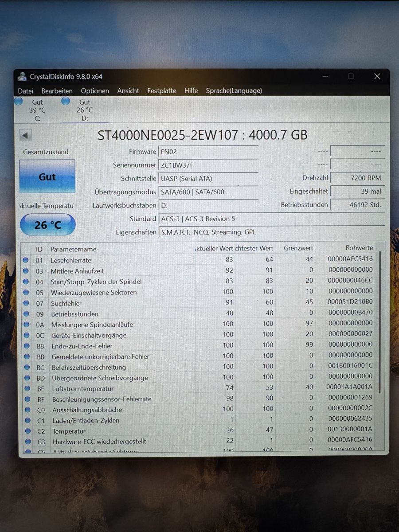Viewport: 399px width, 532px height.
Task: Click raw value 000000062425
Action: coord(350,419)
